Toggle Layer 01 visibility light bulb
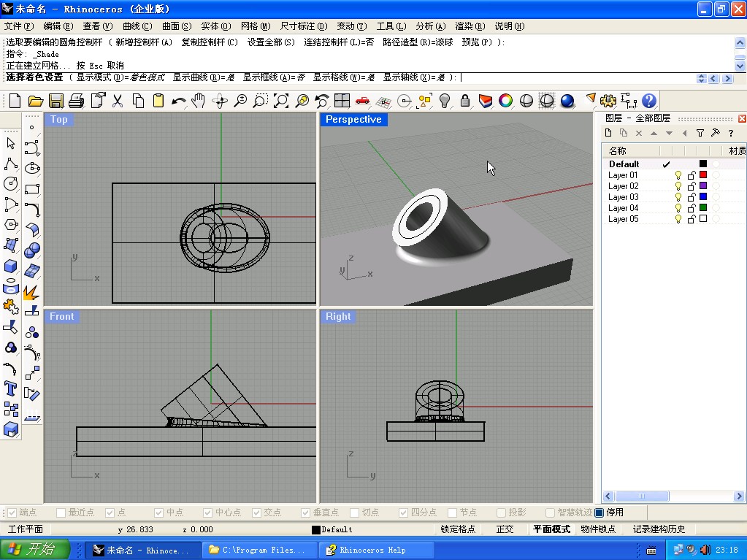Image resolution: width=747 pixels, height=560 pixels. [678, 175]
